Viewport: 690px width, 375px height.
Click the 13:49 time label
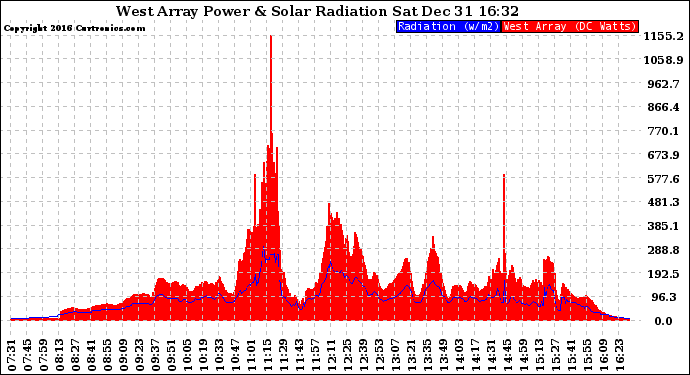click(x=444, y=355)
